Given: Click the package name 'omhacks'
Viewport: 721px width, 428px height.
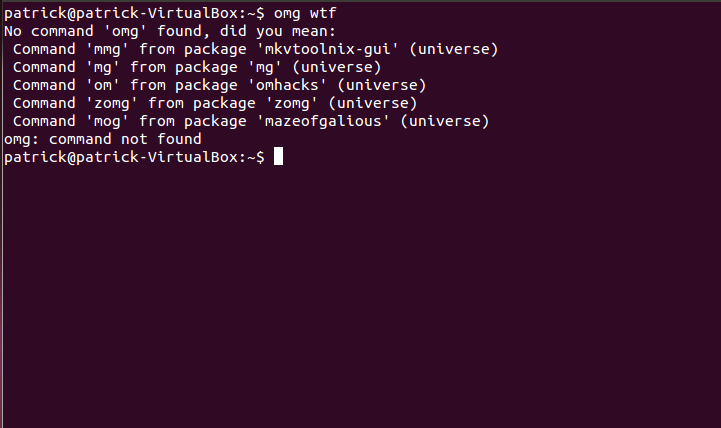Looking at the screenshot, I should tap(287, 86).
